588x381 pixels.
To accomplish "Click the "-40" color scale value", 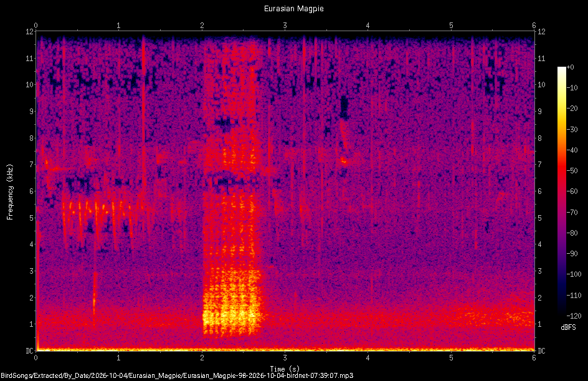I will point(572,150).
